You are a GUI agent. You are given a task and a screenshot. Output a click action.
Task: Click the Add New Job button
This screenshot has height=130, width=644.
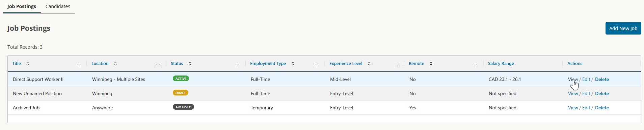623,28
